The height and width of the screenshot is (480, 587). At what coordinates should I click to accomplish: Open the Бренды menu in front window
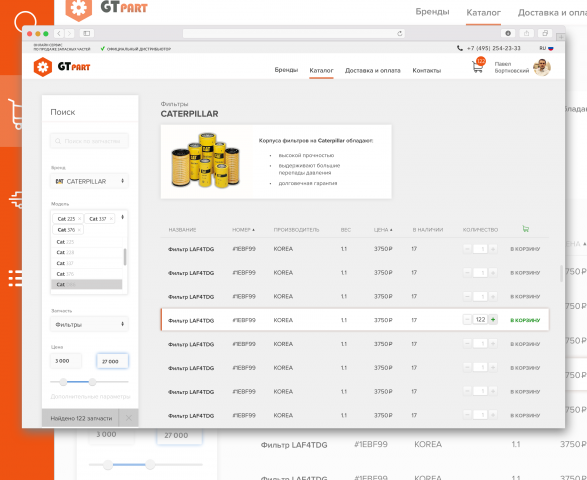pyautogui.click(x=286, y=70)
